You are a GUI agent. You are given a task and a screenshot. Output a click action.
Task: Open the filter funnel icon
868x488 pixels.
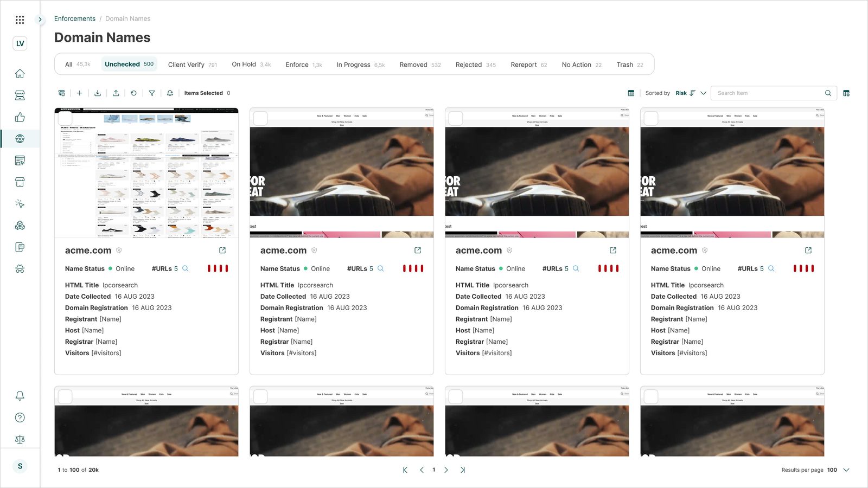[x=152, y=93]
